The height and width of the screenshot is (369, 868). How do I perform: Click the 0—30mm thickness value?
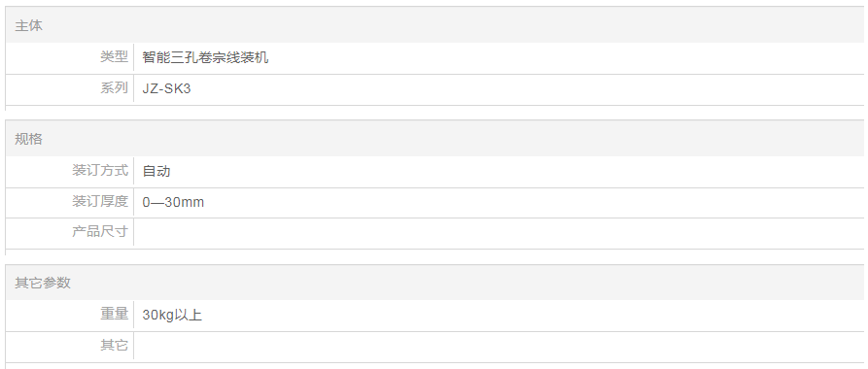pos(173,203)
